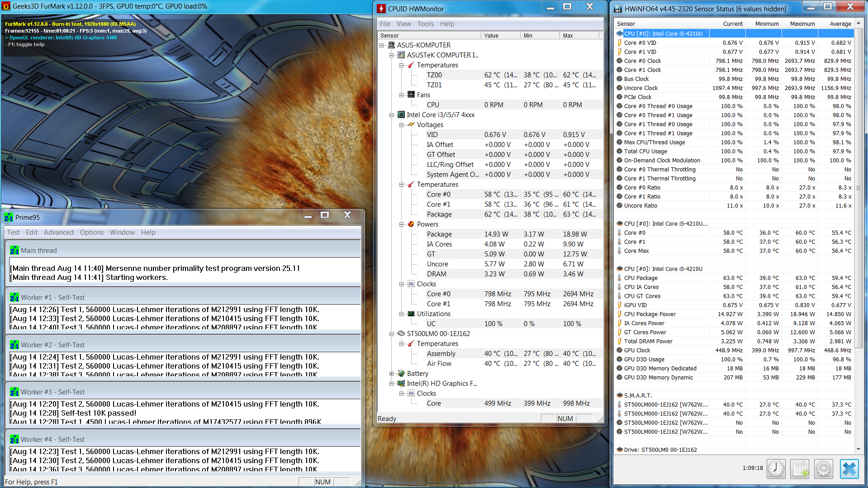Click the Worker #4 Self-Test icon
Viewport: 868px width, 488px height.
[14, 440]
